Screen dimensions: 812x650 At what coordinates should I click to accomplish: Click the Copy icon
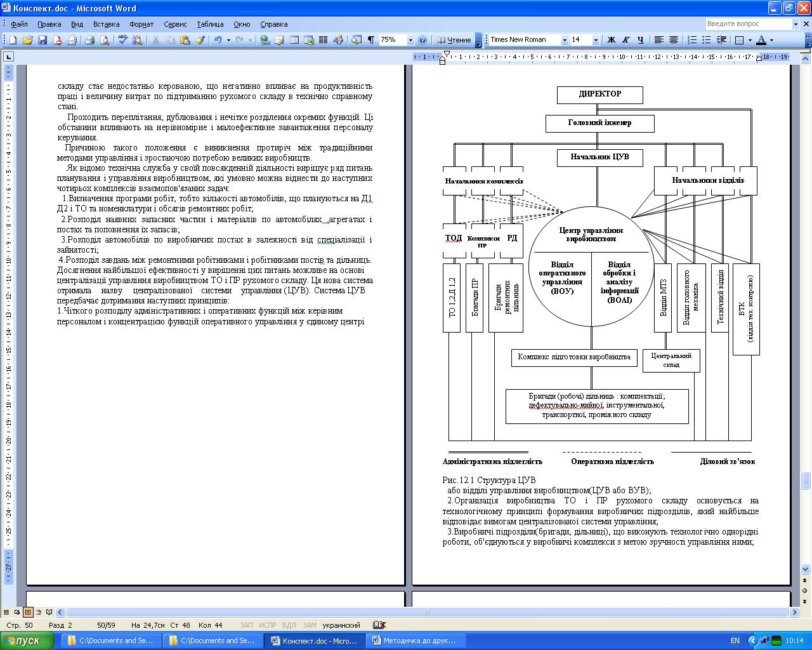click(170, 40)
